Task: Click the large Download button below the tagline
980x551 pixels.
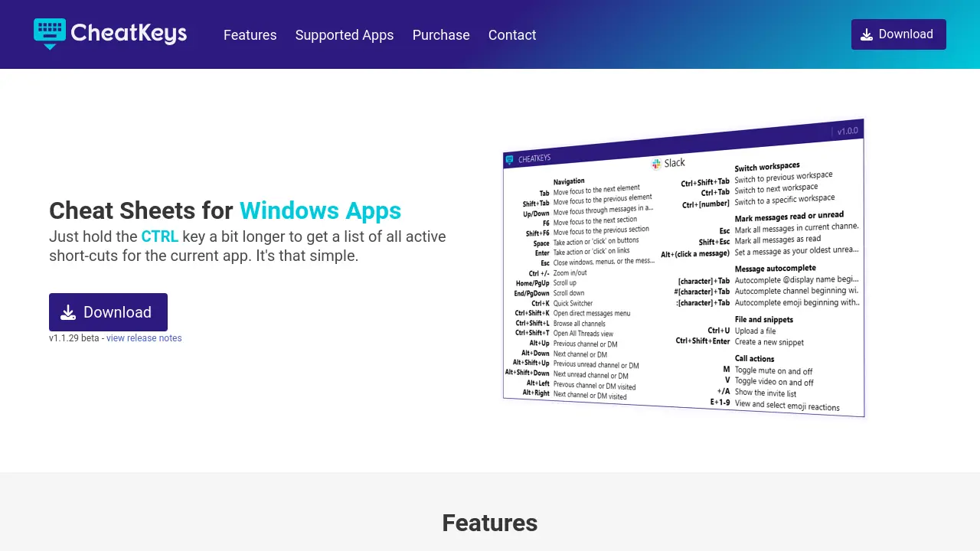Action: (x=108, y=312)
